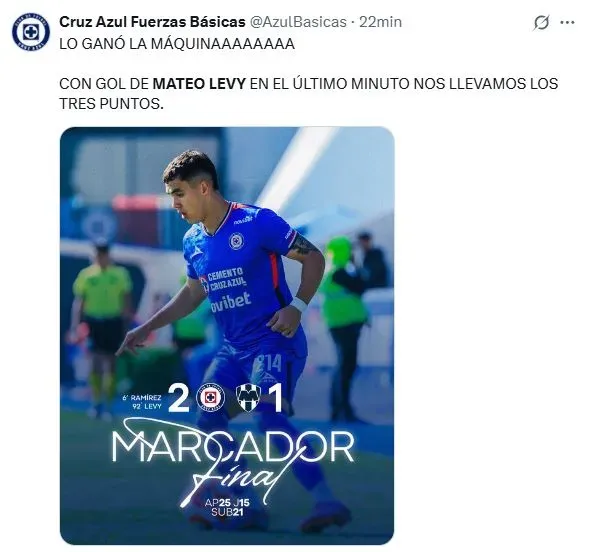Open the three-dot more options menu
Viewport: 592px width, 552px height.
click(x=567, y=23)
